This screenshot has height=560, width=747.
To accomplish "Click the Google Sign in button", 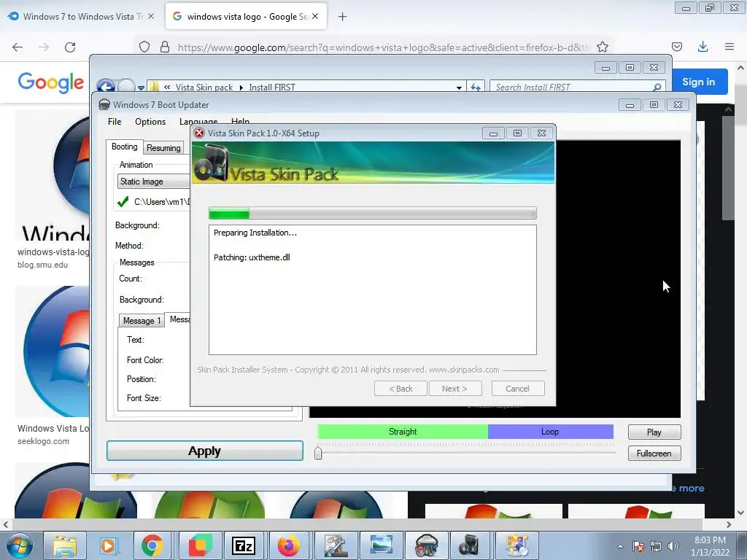I will [698, 82].
